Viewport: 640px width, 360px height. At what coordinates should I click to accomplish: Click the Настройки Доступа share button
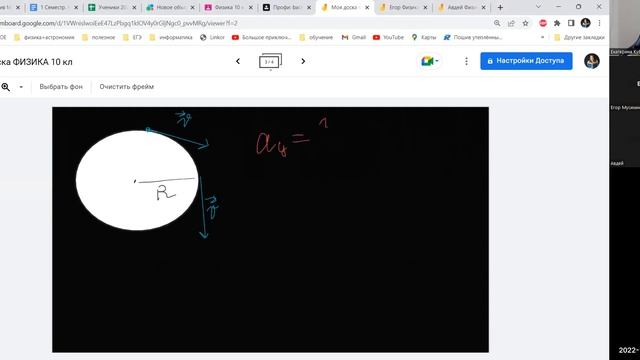[526, 61]
